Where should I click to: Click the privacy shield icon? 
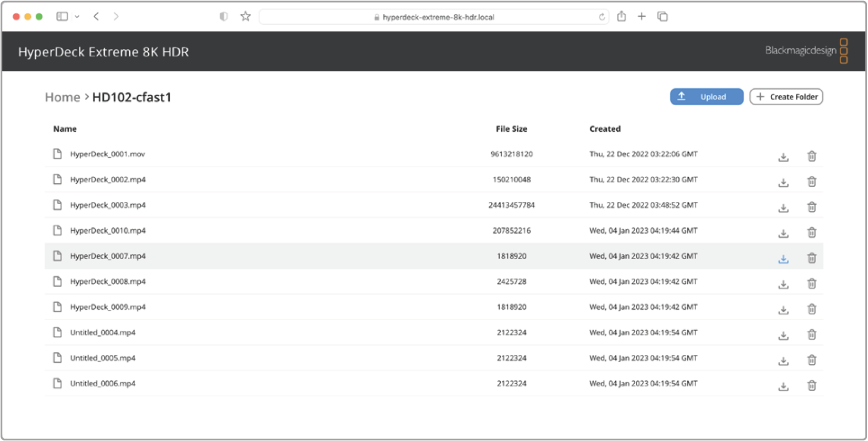pyautogui.click(x=224, y=17)
